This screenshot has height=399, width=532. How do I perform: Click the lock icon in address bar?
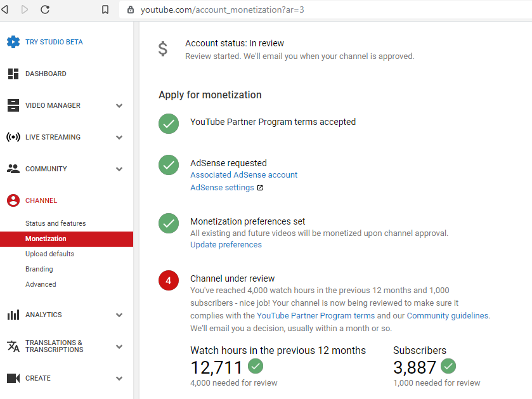pos(131,10)
